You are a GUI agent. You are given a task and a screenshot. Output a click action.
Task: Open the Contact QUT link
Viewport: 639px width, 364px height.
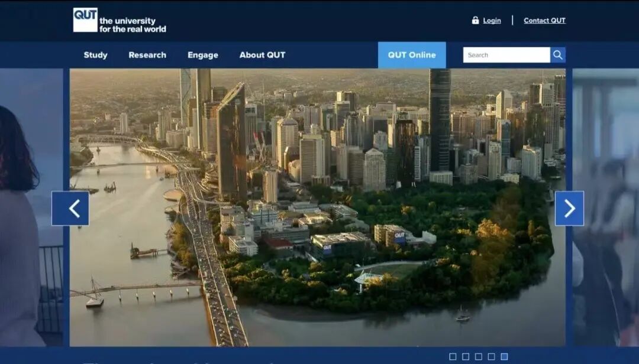(x=544, y=21)
